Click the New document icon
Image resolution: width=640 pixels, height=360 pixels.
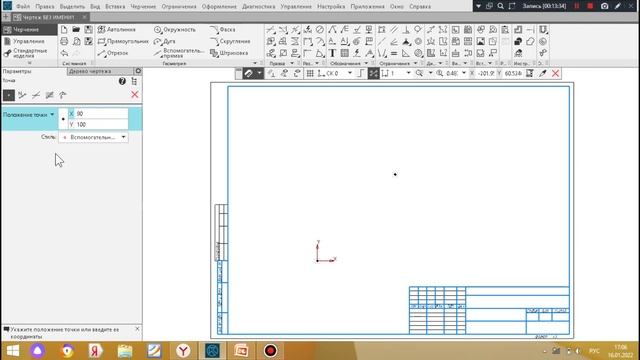64,29
